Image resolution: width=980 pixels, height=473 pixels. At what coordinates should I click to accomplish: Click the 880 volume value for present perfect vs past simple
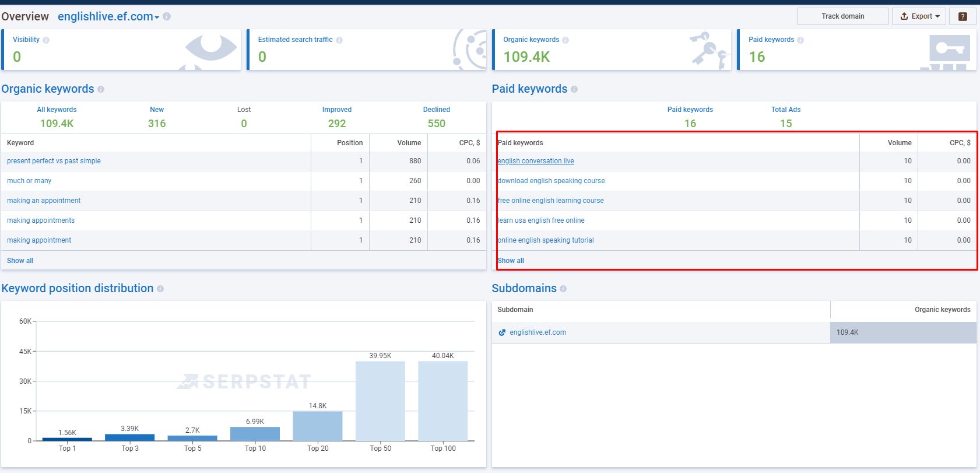click(x=415, y=161)
